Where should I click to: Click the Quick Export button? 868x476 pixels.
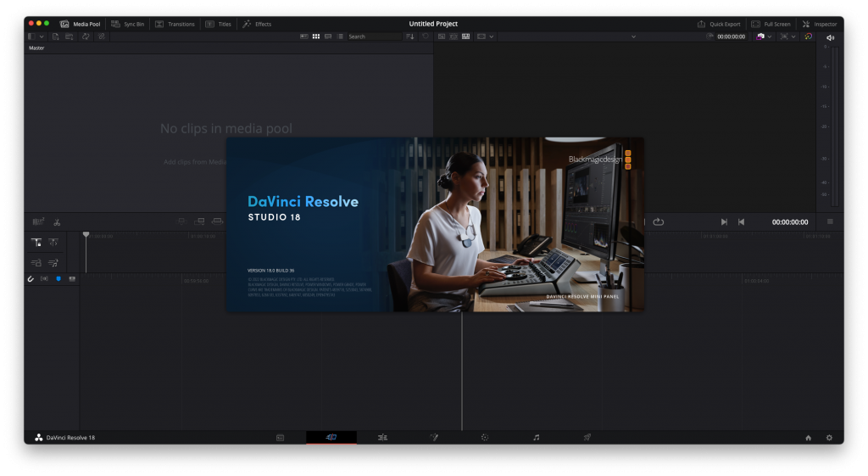(719, 24)
